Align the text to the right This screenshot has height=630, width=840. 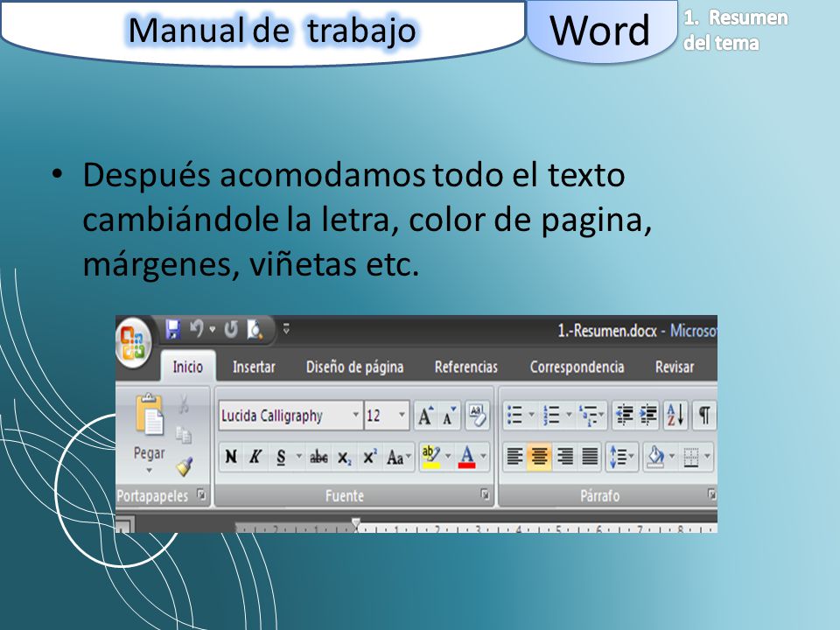(565, 457)
